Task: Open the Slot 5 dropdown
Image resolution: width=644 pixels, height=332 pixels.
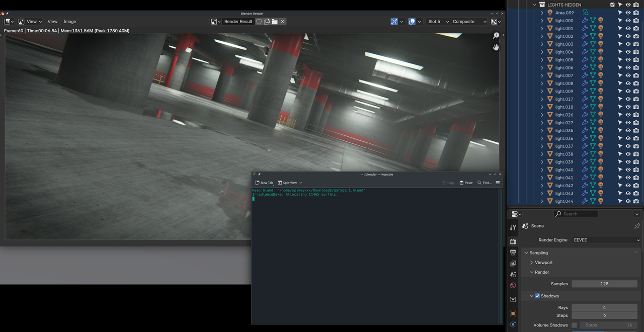Action: coord(436,22)
